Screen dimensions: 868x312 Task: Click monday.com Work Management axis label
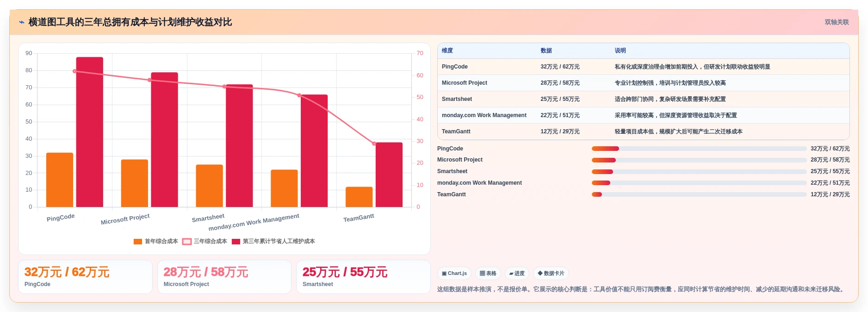pos(254,222)
